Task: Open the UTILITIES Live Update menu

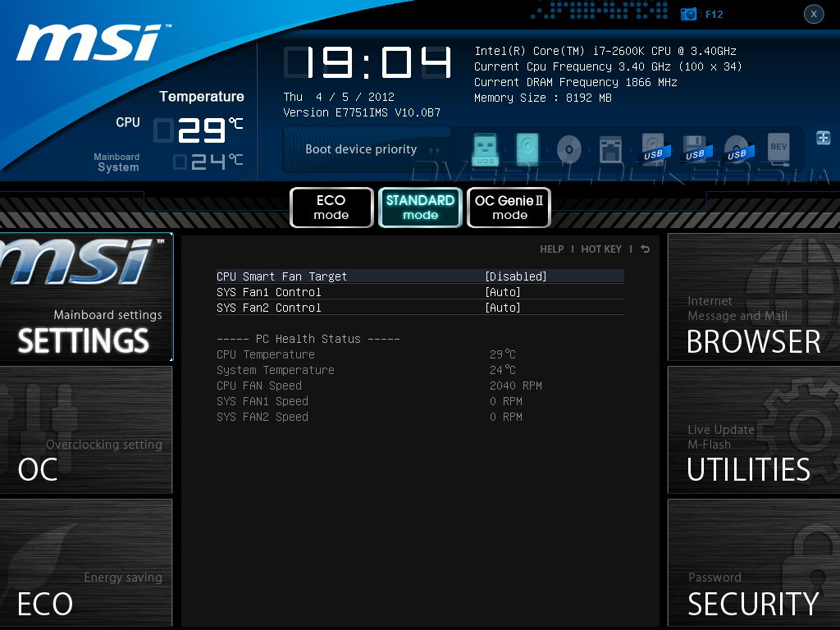Action: (x=754, y=430)
